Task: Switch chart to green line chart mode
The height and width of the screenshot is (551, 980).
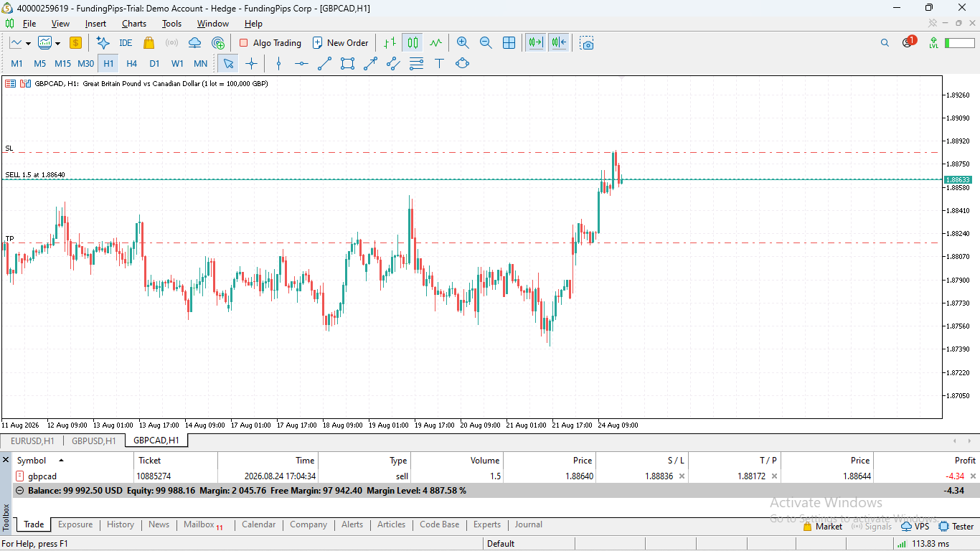Action: tap(435, 43)
